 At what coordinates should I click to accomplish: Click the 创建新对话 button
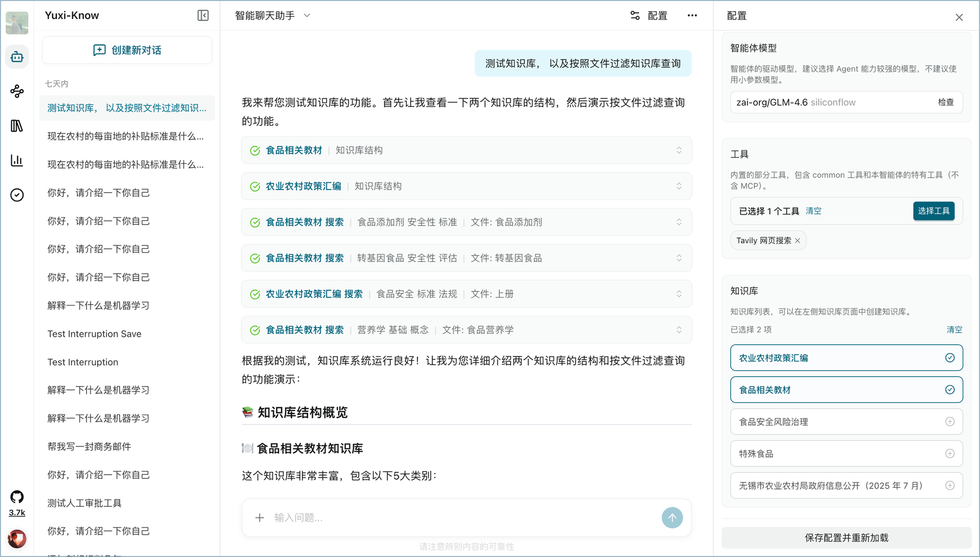point(126,50)
